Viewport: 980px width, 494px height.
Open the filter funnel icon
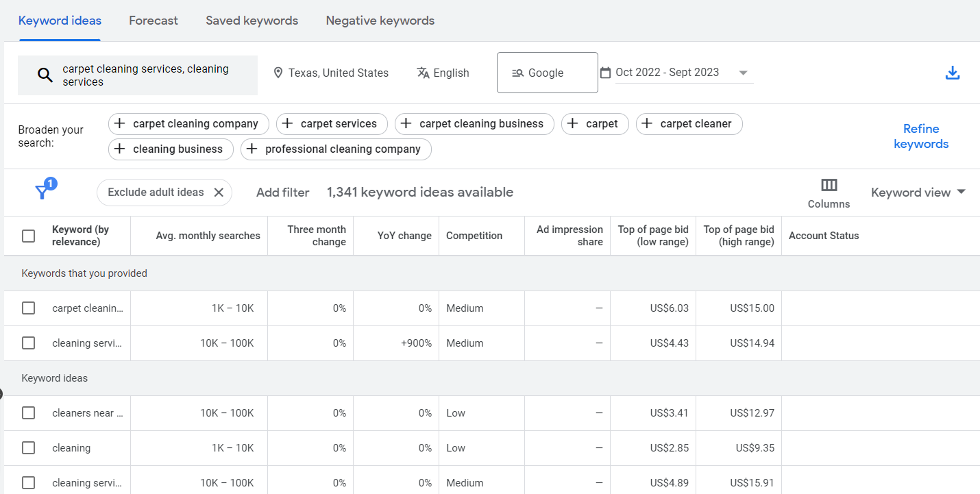point(43,192)
